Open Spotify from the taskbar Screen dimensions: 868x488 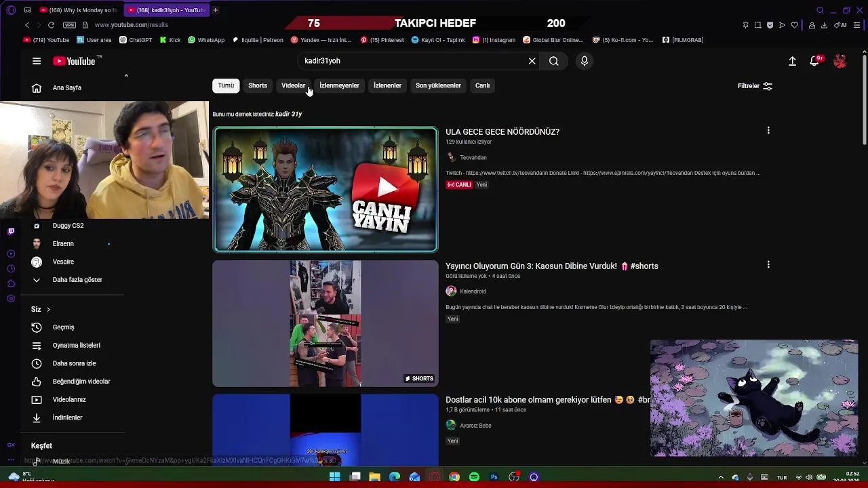[x=474, y=477]
